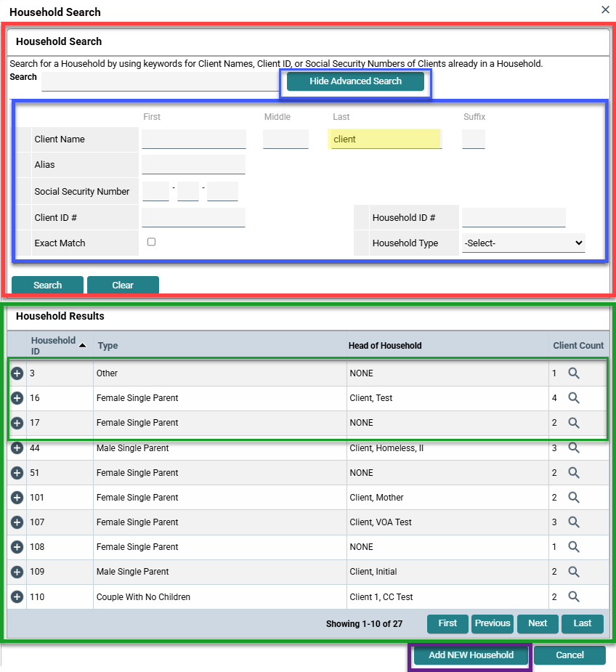Click magnifier icon for household 17
Viewport: 616px width, 672px height.
point(574,423)
